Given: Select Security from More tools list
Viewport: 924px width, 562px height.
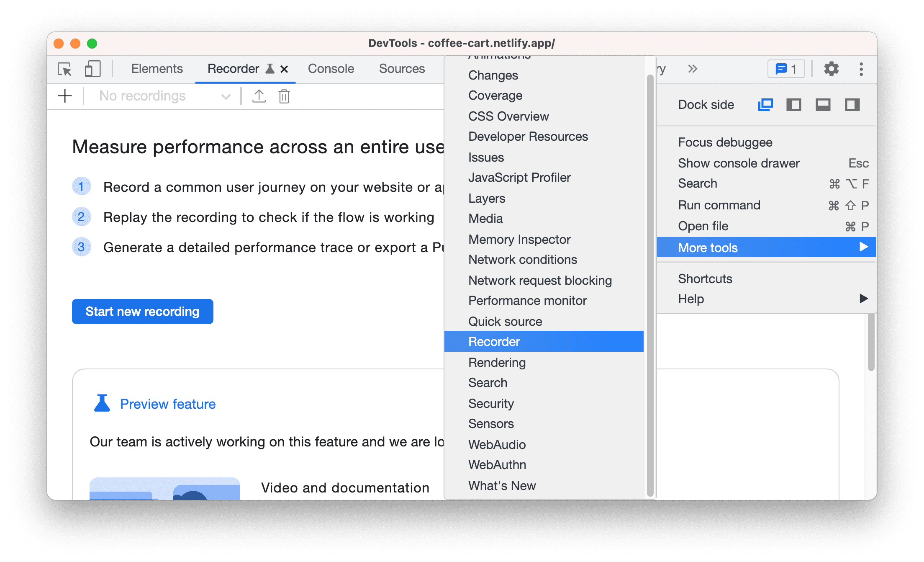Looking at the screenshot, I should point(492,404).
